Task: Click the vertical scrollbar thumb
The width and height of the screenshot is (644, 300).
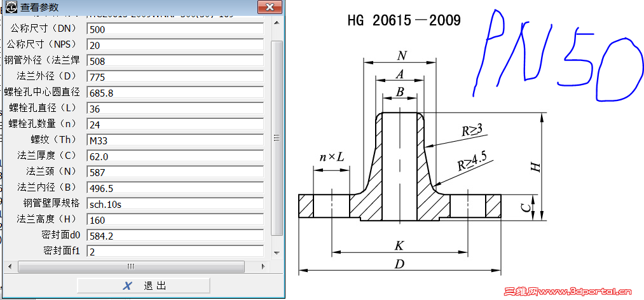Action: click(277, 137)
